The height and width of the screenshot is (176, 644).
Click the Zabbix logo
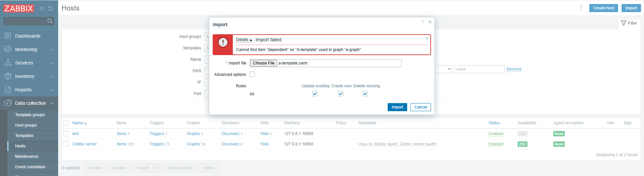point(18,8)
